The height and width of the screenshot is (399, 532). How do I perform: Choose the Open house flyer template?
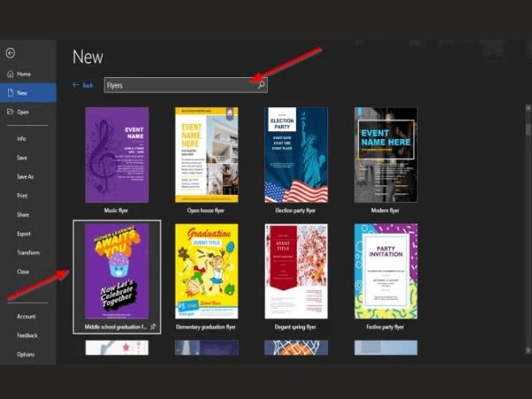207,155
